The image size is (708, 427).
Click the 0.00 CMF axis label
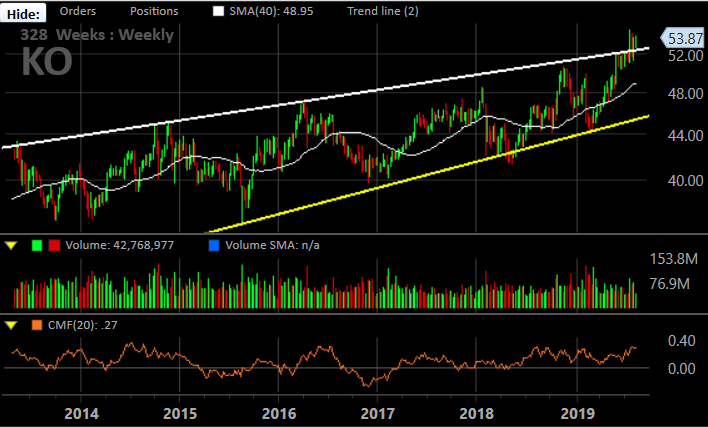pyautogui.click(x=682, y=369)
